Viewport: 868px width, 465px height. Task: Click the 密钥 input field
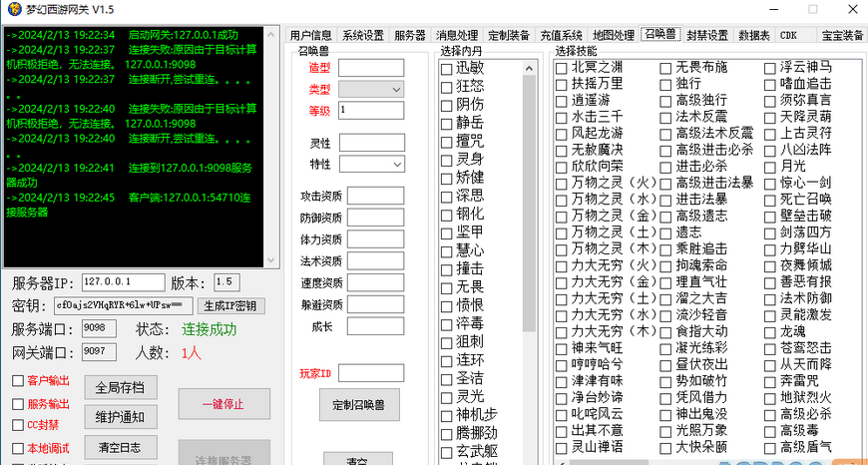click(124, 305)
